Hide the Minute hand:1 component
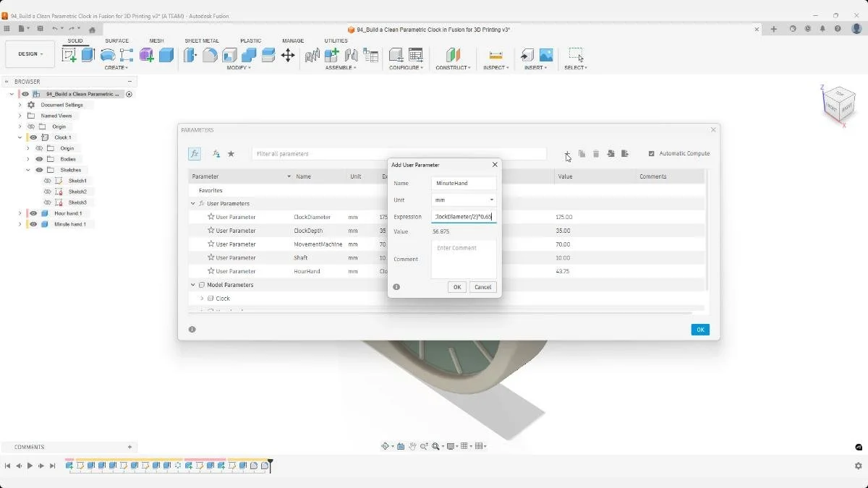 (32, 224)
